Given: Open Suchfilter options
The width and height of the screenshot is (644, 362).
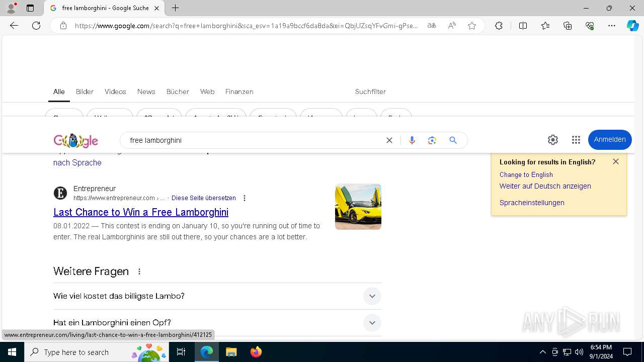Looking at the screenshot, I should click(370, 92).
